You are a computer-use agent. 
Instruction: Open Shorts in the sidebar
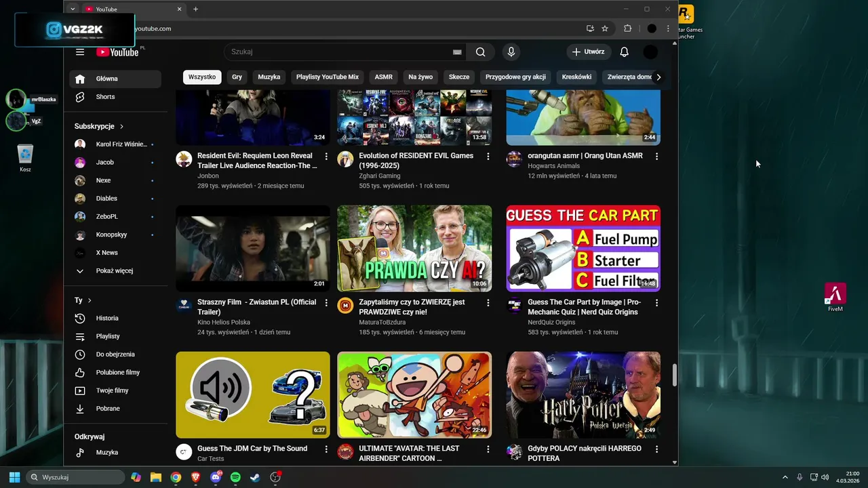115,97
